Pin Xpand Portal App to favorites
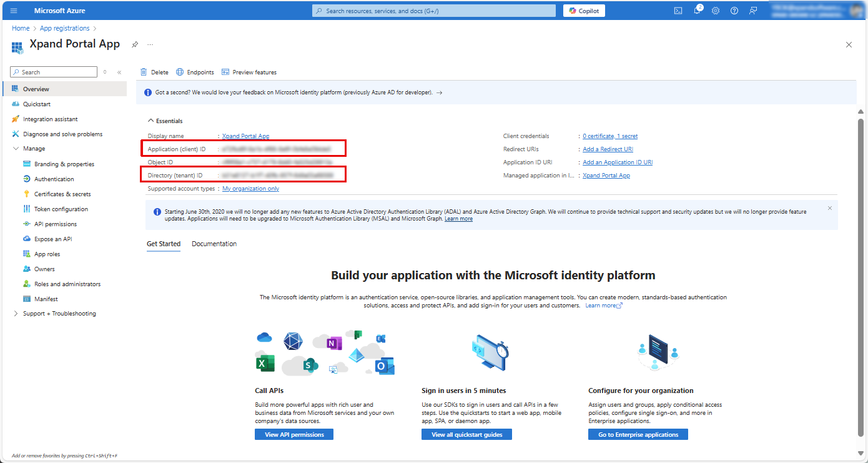The image size is (868, 463). (135, 44)
